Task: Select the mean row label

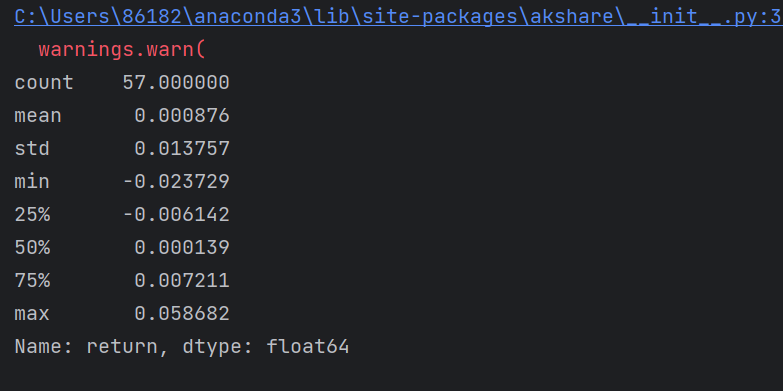Action: pyautogui.click(x=38, y=116)
